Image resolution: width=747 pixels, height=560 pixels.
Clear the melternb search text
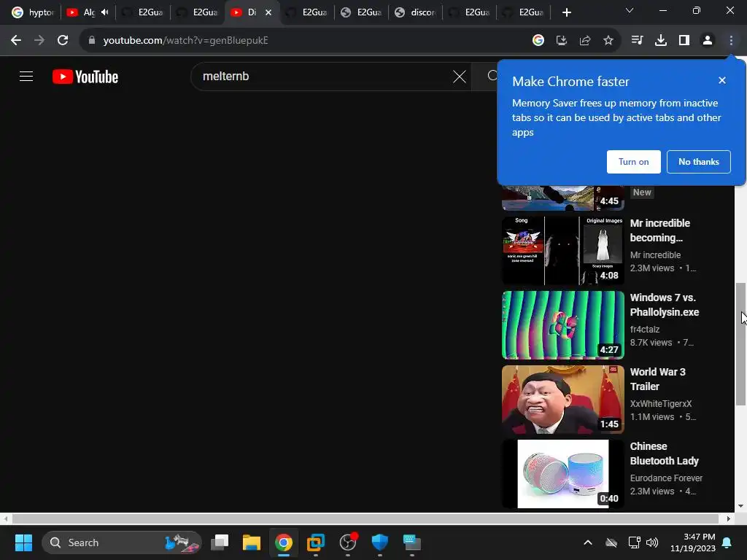pyautogui.click(x=460, y=76)
